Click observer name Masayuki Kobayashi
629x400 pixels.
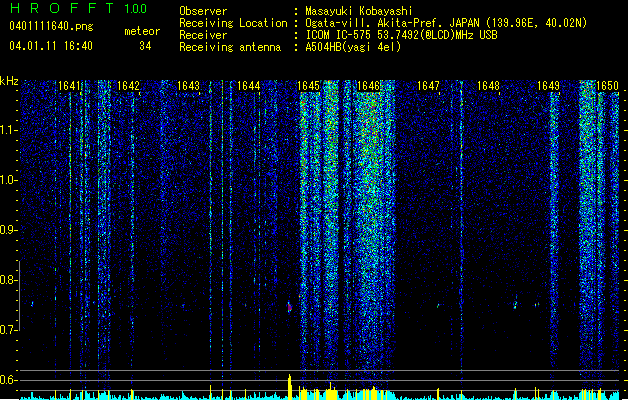359,11
